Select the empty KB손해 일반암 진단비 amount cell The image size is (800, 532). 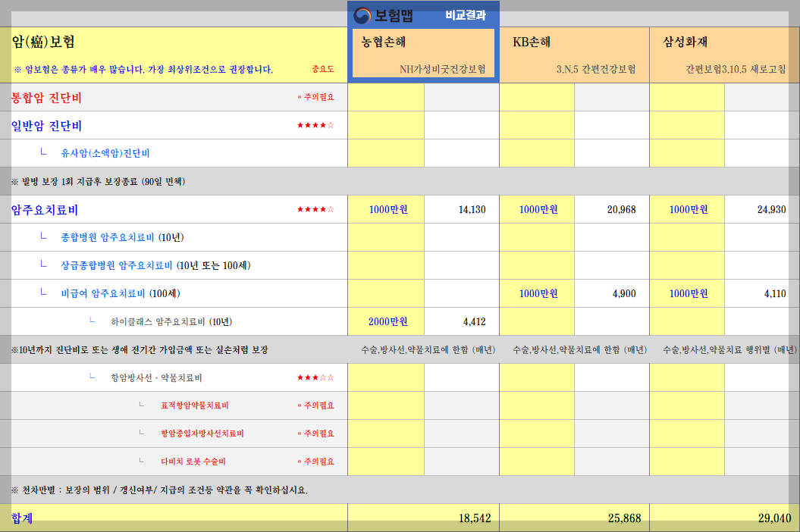[x=537, y=125]
